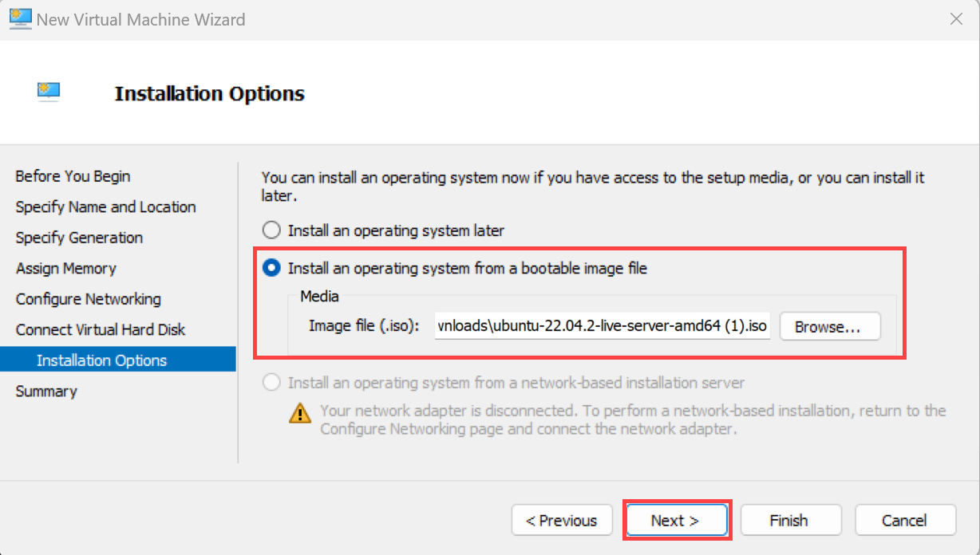
Task: Browse for an ISO image file
Action: click(830, 327)
